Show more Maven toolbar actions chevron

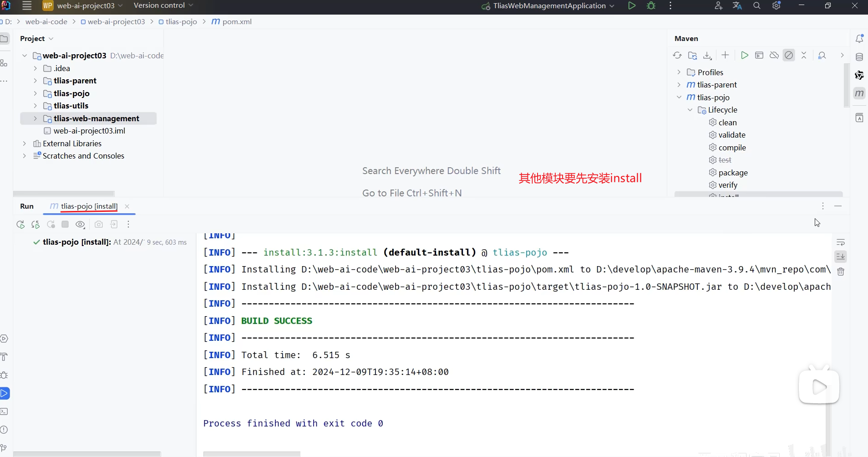[842, 55]
